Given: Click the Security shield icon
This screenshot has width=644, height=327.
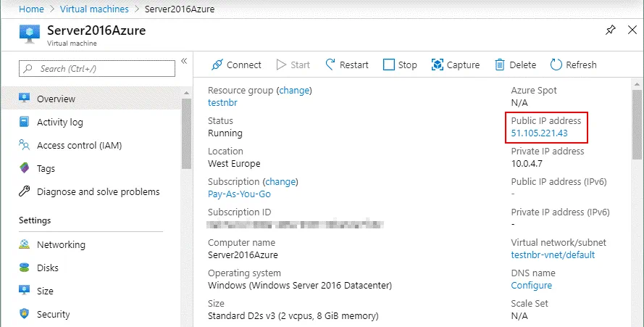Looking at the screenshot, I should pos(24,314).
